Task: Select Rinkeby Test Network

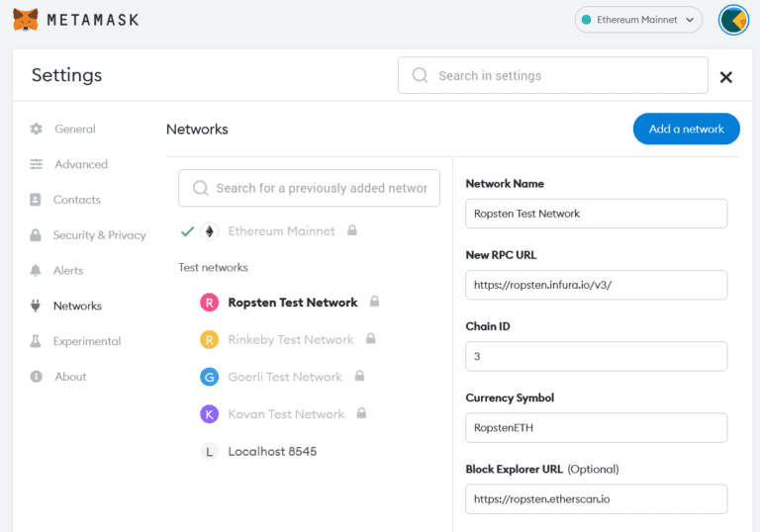Action: (x=291, y=339)
